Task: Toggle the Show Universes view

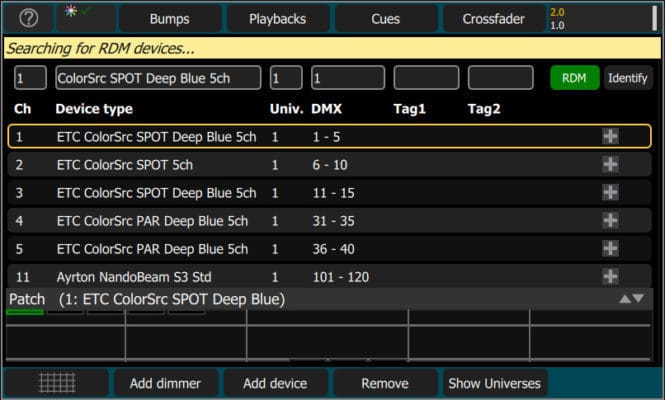Action: click(494, 383)
